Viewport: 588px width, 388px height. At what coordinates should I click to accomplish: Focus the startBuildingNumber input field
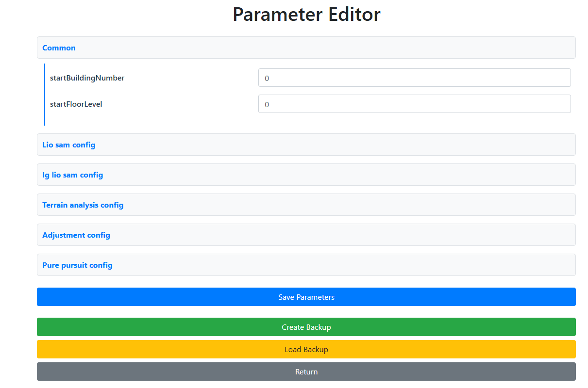(x=414, y=78)
